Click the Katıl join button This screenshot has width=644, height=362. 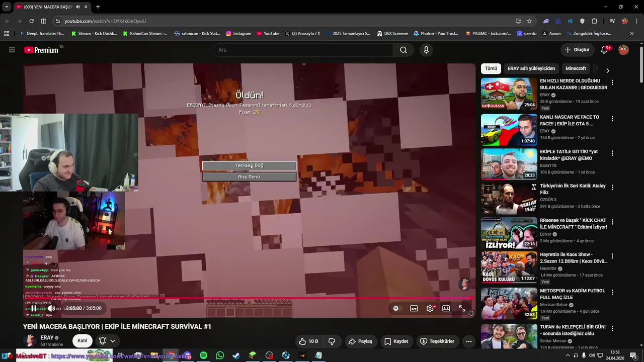pos(83,341)
